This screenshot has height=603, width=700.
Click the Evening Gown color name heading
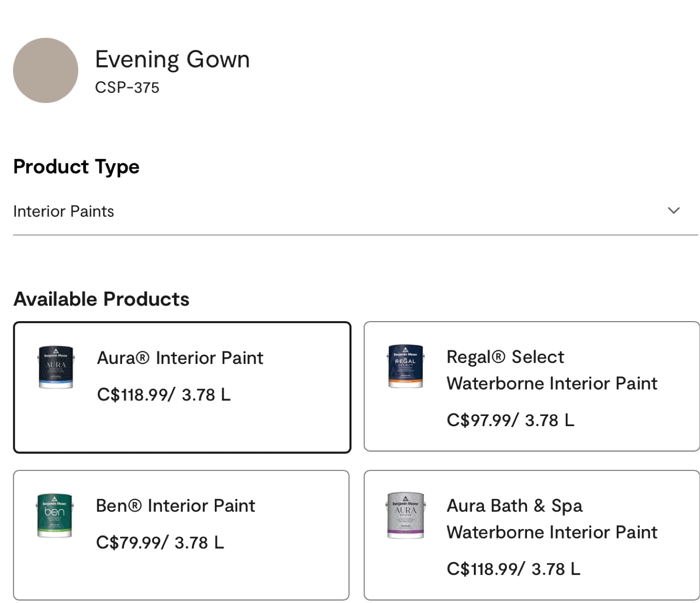tap(172, 60)
